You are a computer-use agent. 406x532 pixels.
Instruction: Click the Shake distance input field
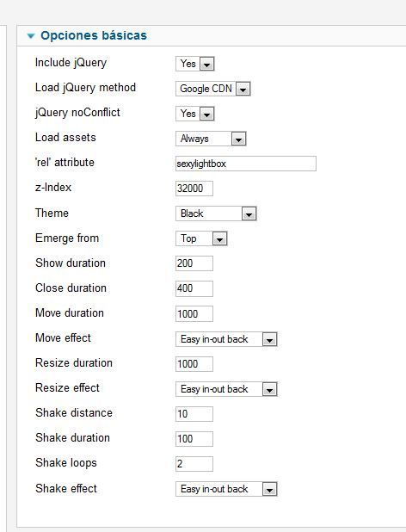[194, 414]
